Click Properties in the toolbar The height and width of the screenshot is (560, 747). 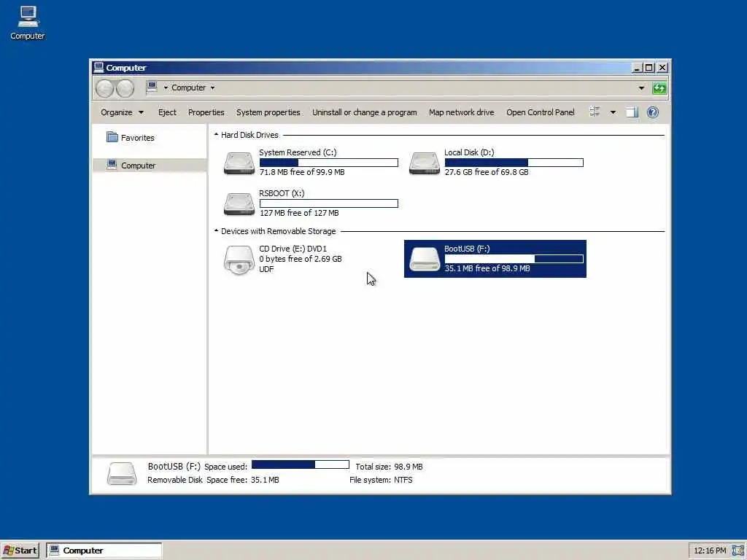(206, 112)
